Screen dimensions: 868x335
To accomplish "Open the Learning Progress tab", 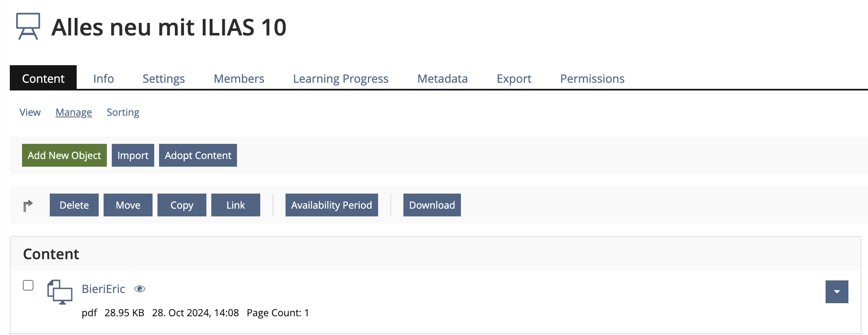I will point(340,78).
